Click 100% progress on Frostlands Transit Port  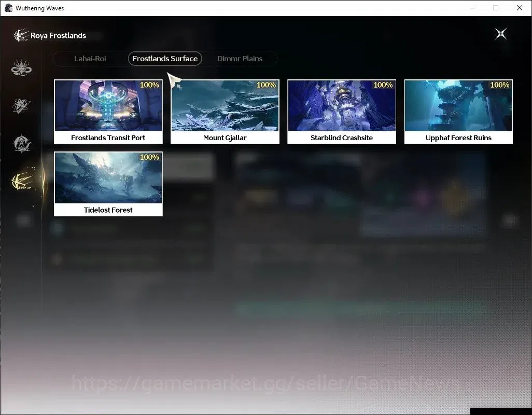click(150, 85)
